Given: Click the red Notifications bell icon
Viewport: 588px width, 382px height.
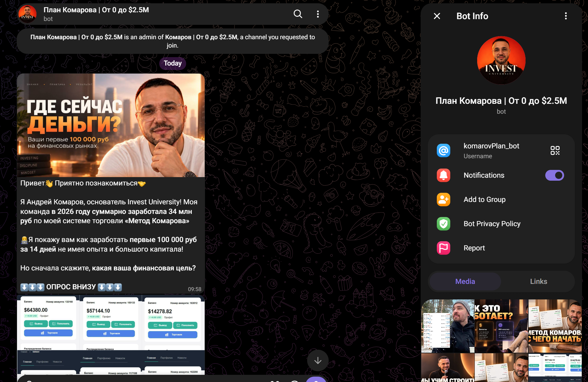Looking at the screenshot, I should pos(443,175).
